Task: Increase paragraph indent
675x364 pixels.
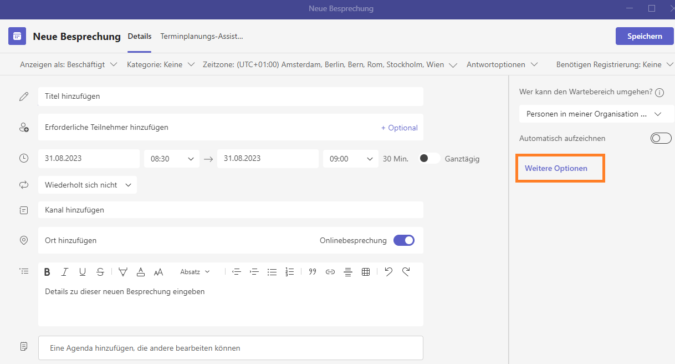Action: (x=254, y=272)
